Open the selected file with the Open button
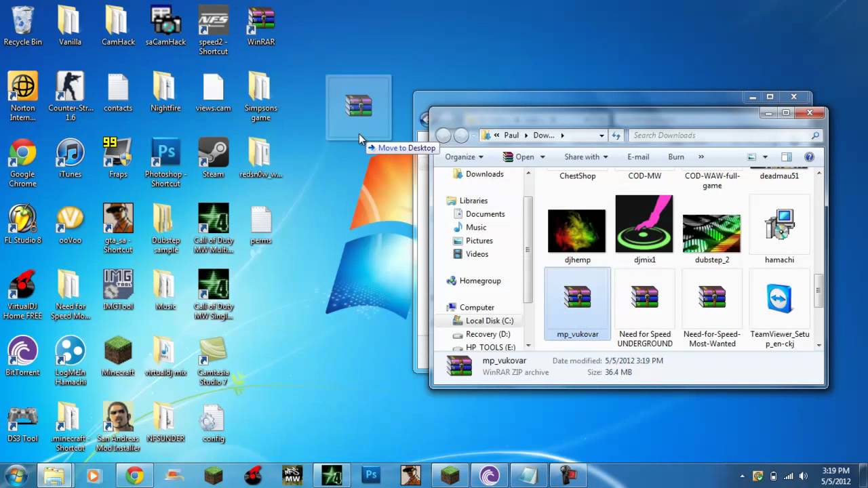Screen dimensions: 868x488 click(x=519, y=157)
